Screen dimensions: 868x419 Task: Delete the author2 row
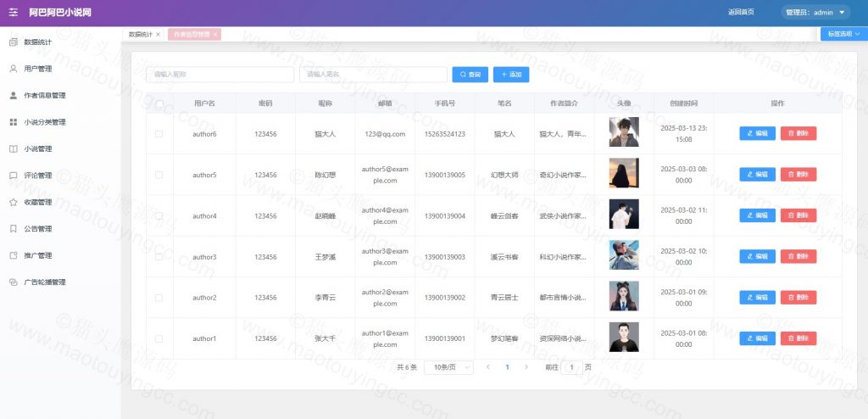pos(798,297)
